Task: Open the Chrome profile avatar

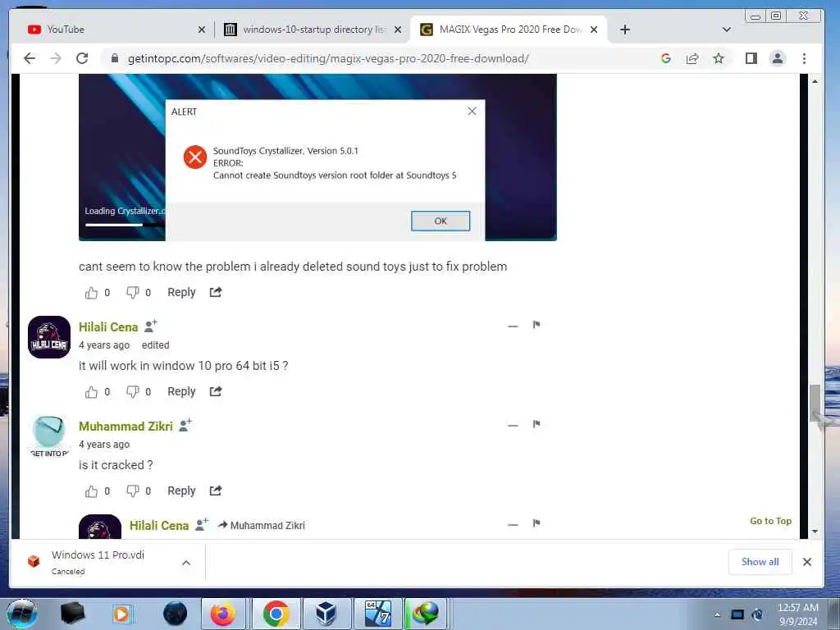Action: (x=778, y=58)
